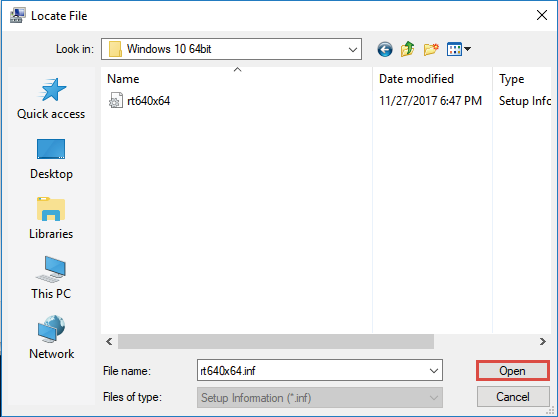Viewport: 558px width, 417px height.
Task: Go up one folder level
Action: [x=407, y=49]
